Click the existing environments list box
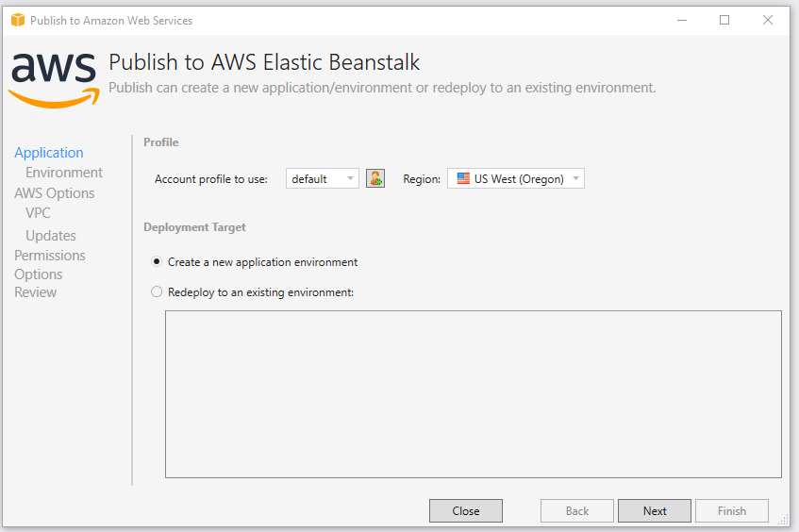This screenshot has height=532, width=799. click(474, 394)
